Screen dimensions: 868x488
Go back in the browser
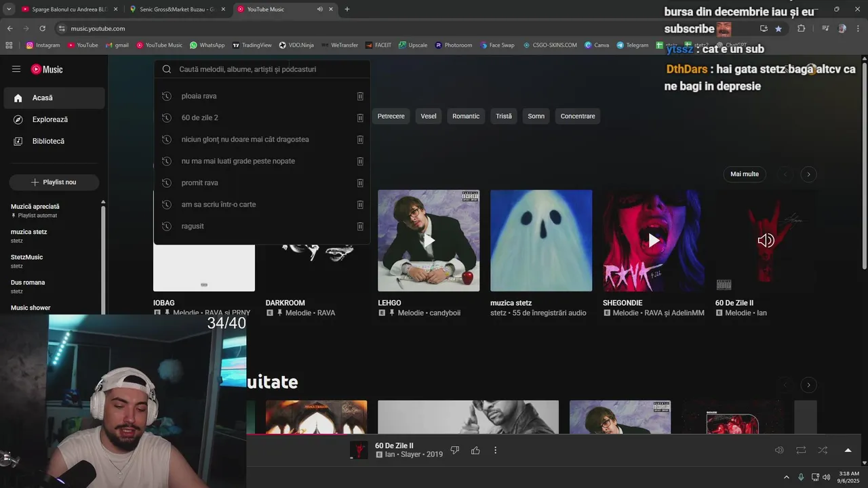9,28
